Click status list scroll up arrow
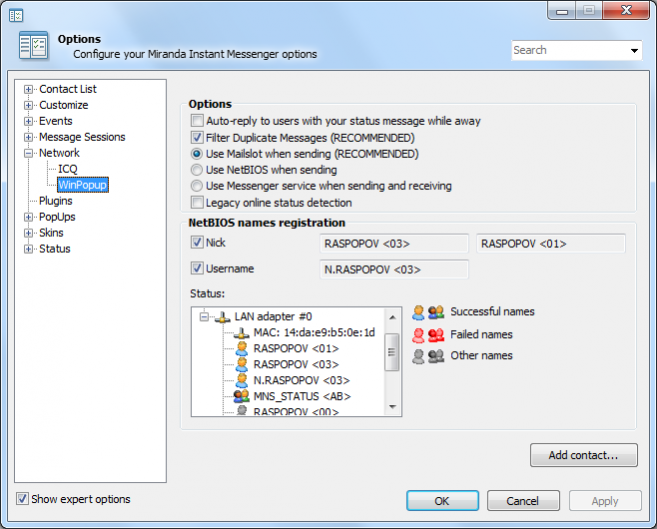The width and height of the screenshot is (657, 529). [392, 317]
